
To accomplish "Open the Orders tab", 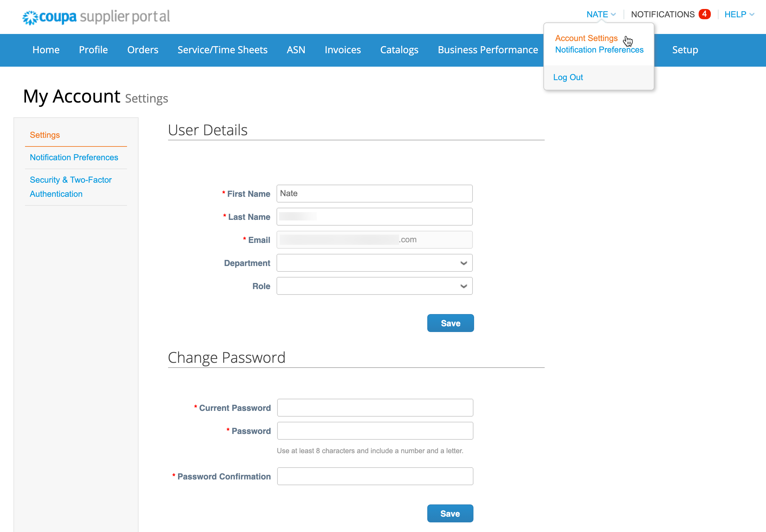I will (143, 50).
